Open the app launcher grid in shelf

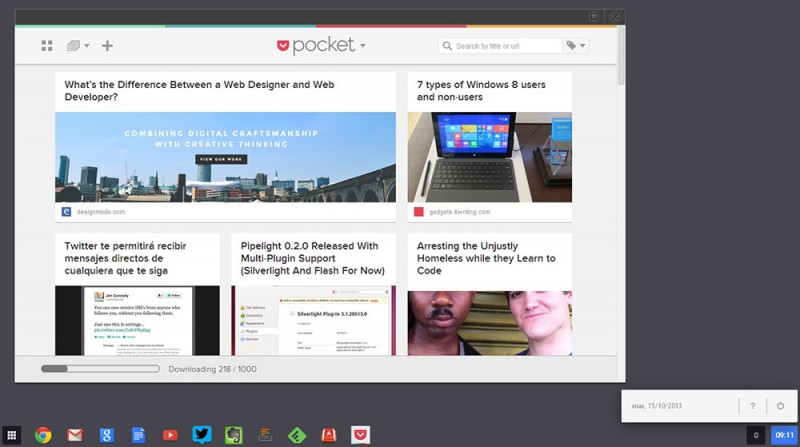pos(11,435)
